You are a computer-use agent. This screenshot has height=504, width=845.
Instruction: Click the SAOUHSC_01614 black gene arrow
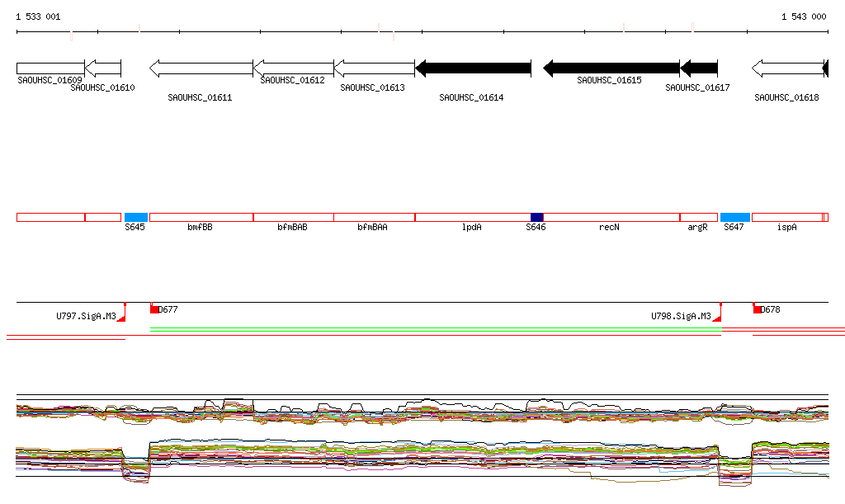[x=473, y=68]
